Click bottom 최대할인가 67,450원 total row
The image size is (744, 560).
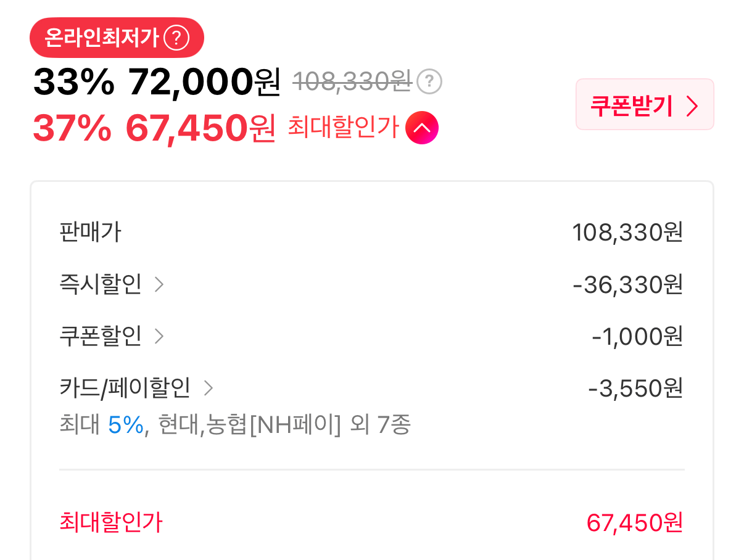[x=371, y=523]
